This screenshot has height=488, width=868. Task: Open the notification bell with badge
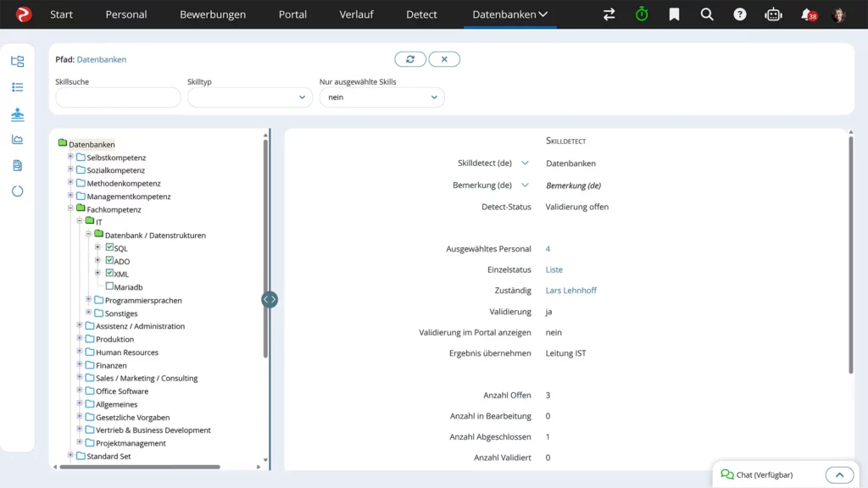tap(807, 14)
